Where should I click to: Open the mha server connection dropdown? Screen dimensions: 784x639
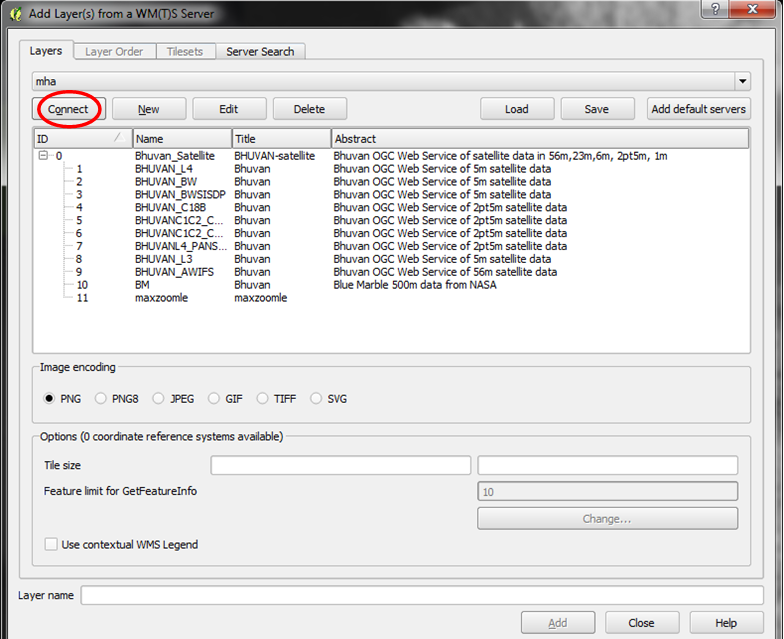[x=742, y=81]
